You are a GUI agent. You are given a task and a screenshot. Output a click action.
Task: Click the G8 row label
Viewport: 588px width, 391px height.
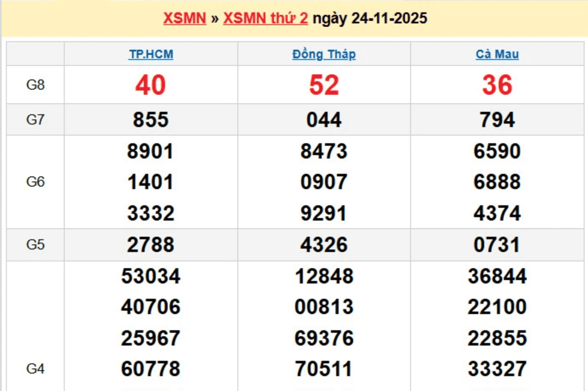(x=35, y=85)
